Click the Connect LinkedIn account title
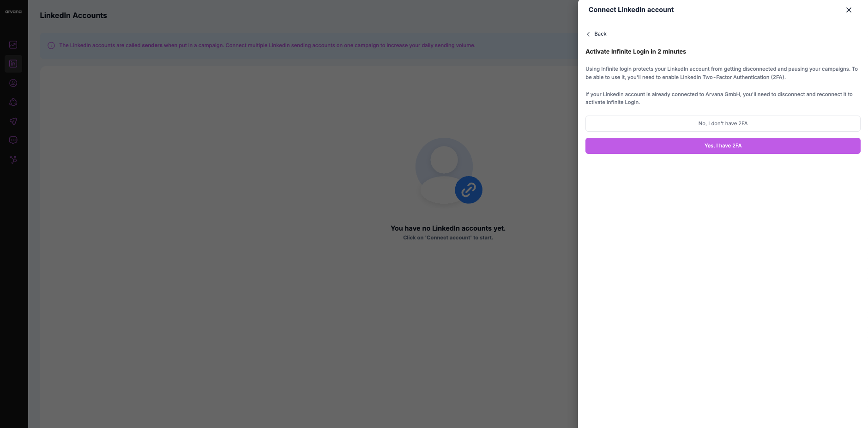This screenshot has height=428, width=868. click(631, 10)
